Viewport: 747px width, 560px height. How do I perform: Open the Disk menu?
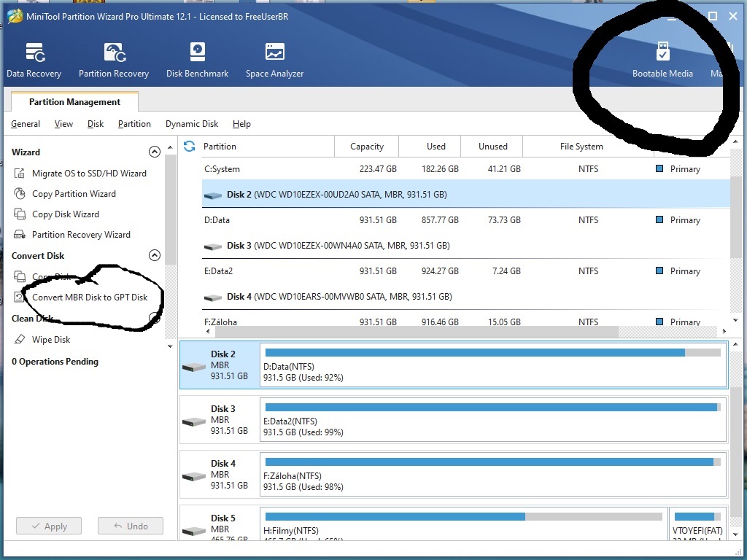tap(96, 124)
